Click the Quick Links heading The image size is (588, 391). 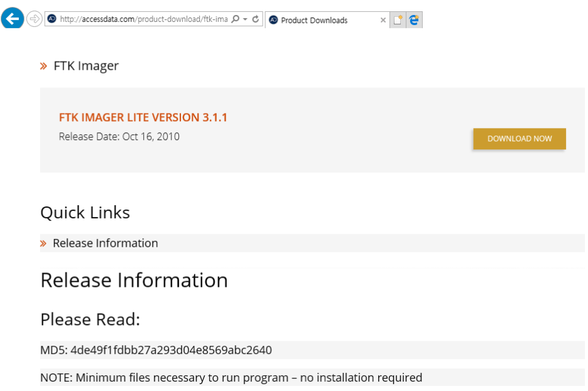pyautogui.click(x=85, y=212)
